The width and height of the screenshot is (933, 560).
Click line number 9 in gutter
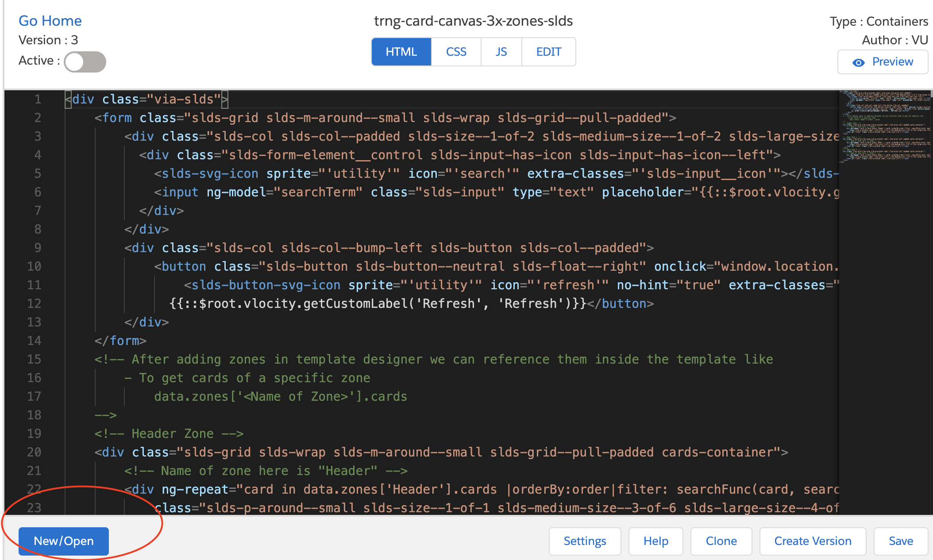point(38,248)
